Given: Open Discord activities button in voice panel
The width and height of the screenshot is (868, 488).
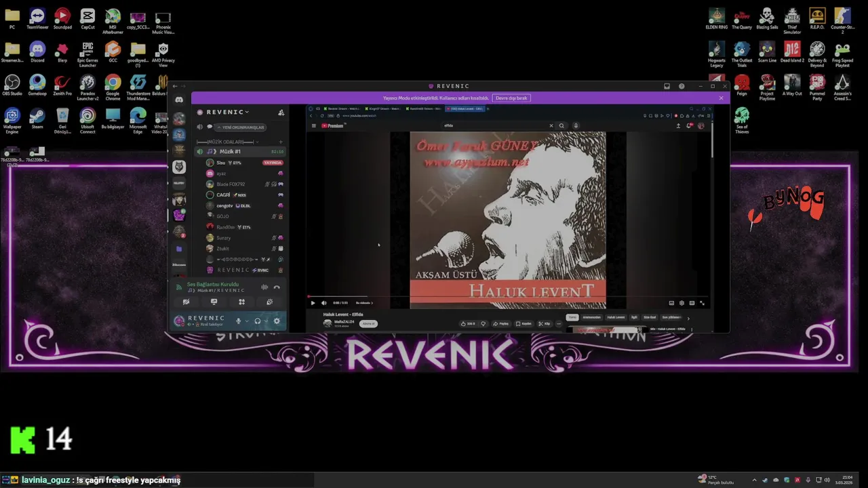Looking at the screenshot, I should point(241,302).
